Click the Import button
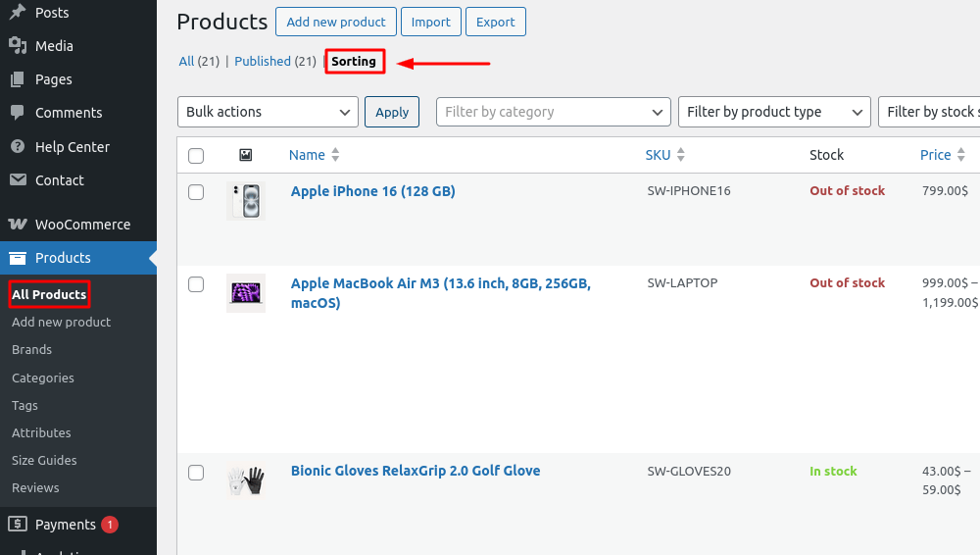Viewport: 980px width, 555px height. (x=430, y=22)
